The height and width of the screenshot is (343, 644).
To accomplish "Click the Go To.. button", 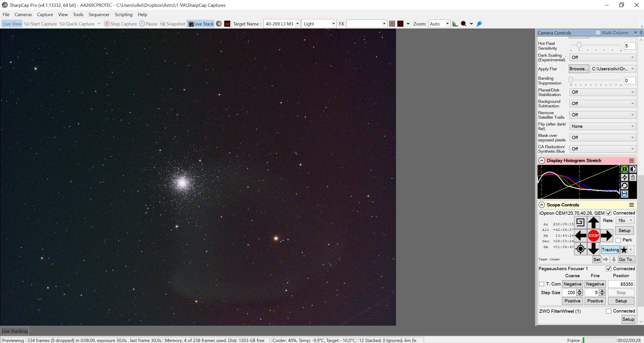I will [626, 259].
